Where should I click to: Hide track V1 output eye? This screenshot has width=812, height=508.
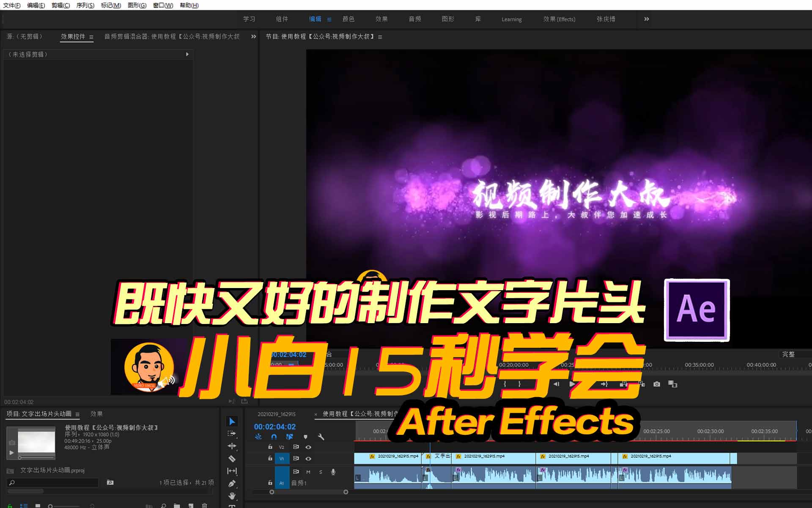[x=308, y=458]
